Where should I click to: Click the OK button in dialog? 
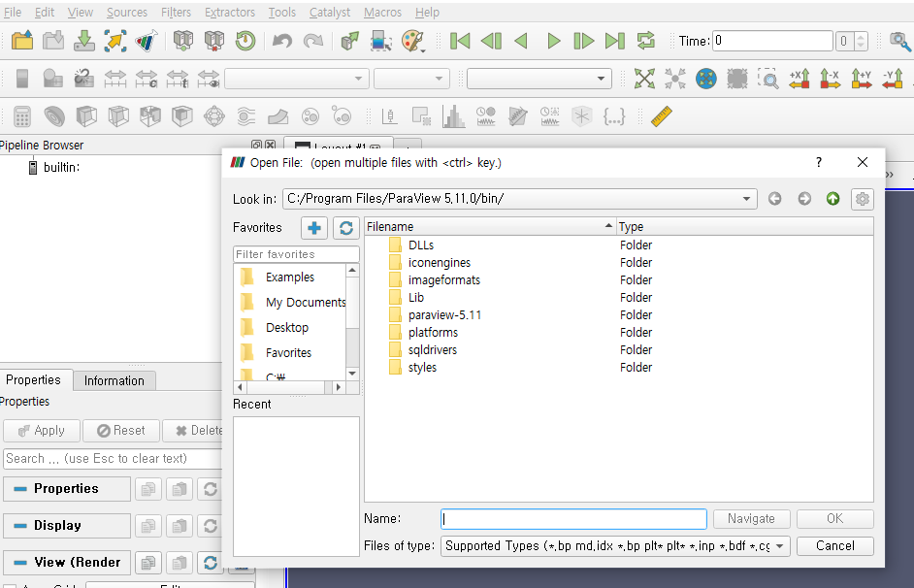pyautogui.click(x=834, y=519)
